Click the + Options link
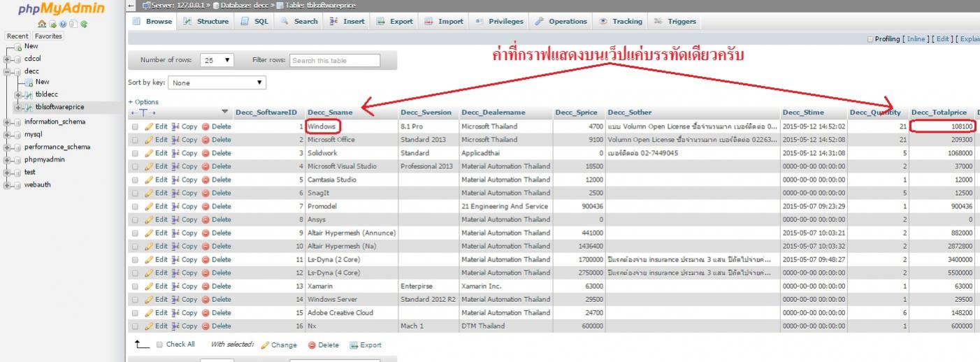The height and width of the screenshot is (362, 980). click(x=143, y=102)
